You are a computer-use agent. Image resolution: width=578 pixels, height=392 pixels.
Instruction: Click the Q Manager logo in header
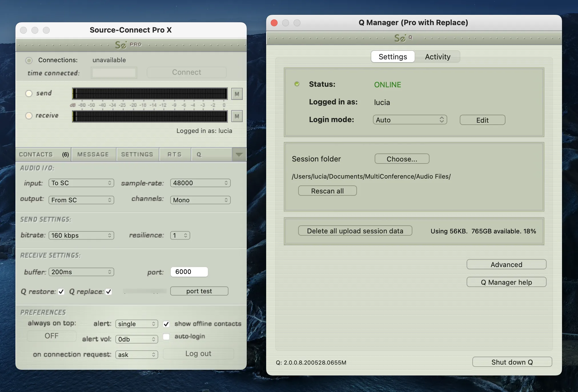(x=403, y=38)
